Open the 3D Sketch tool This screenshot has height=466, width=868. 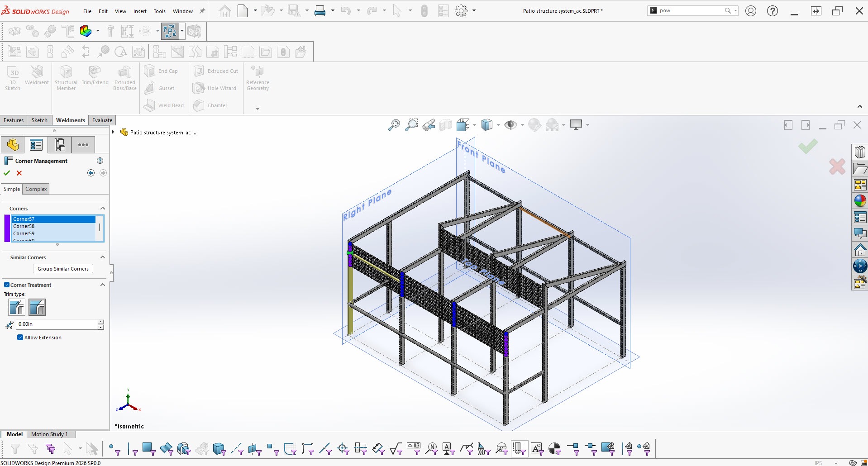point(13,77)
